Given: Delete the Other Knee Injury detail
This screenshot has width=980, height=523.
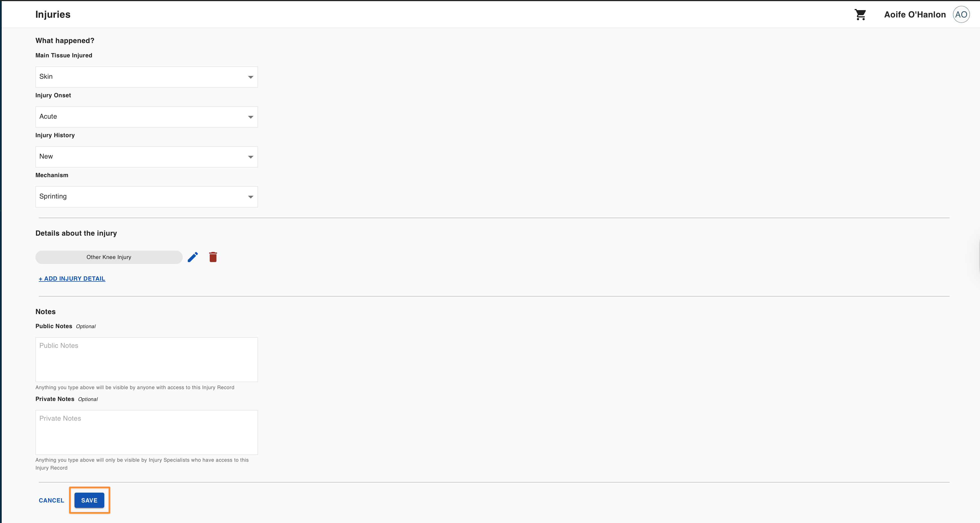Looking at the screenshot, I should (213, 257).
